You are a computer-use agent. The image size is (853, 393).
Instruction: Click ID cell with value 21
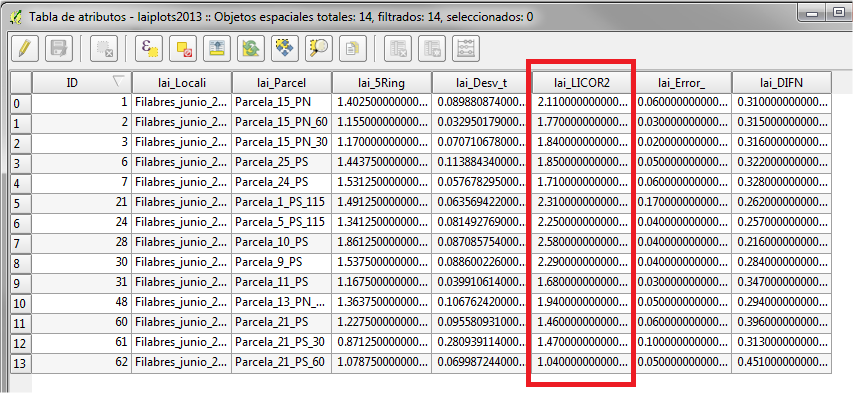[82, 202]
